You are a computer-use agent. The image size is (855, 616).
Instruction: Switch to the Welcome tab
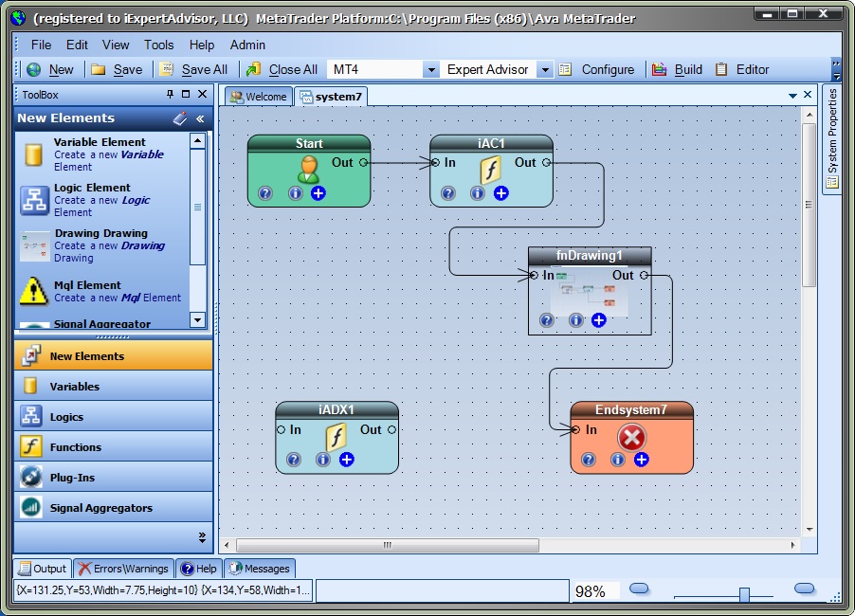[x=259, y=97]
